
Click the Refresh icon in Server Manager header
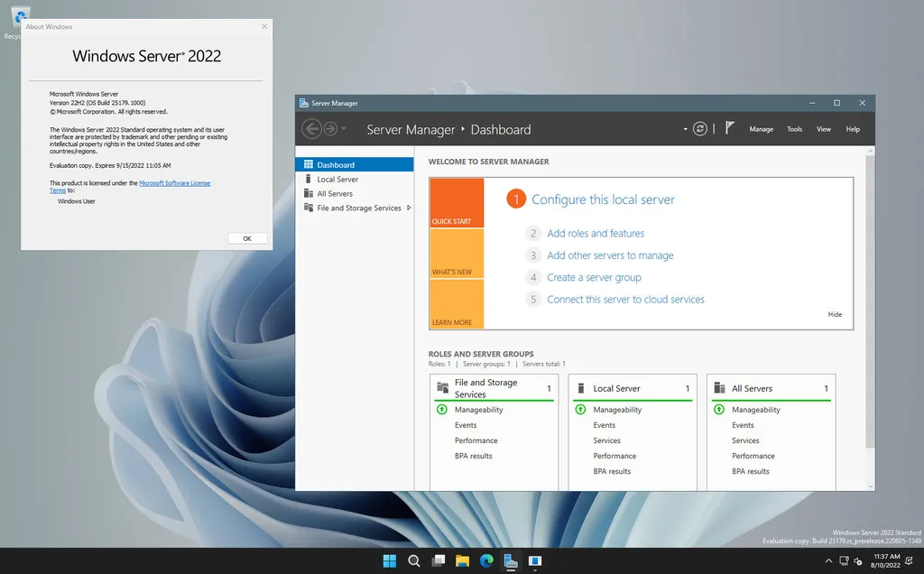[x=700, y=129]
